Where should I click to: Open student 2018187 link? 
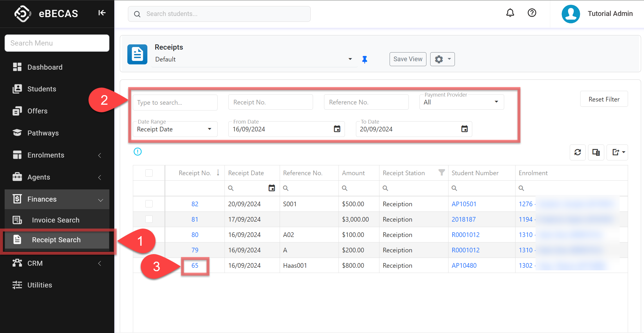(464, 219)
